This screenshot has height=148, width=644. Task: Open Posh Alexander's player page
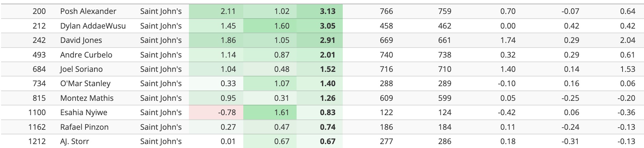pos(88,11)
